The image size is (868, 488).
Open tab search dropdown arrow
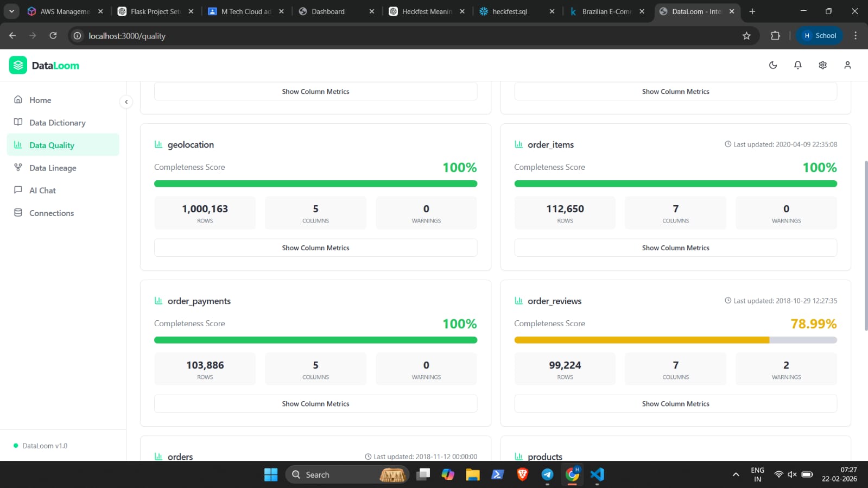(x=11, y=11)
